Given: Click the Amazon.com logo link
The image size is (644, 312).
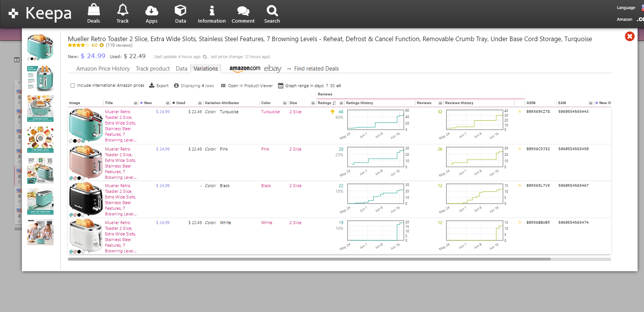Looking at the screenshot, I should point(245,68).
